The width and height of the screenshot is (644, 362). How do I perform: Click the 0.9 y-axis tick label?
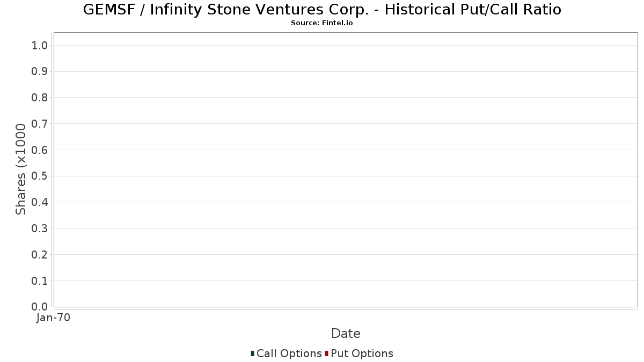40,72
